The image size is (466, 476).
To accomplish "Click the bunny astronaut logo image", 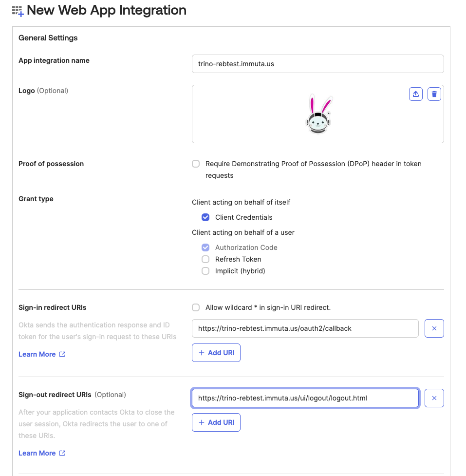I will 319,114.
